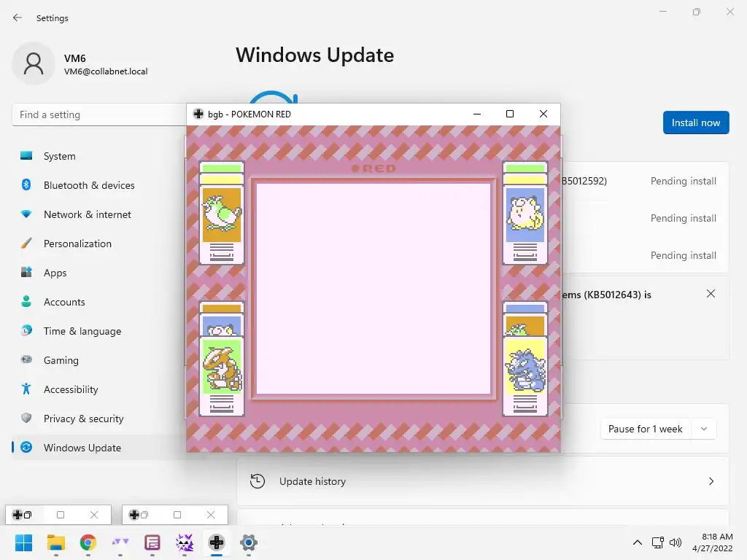Click the Windows Update sync icon in the sidebar
Image resolution: width=747 pixels, height=560 pixels.
click(26, 447)
